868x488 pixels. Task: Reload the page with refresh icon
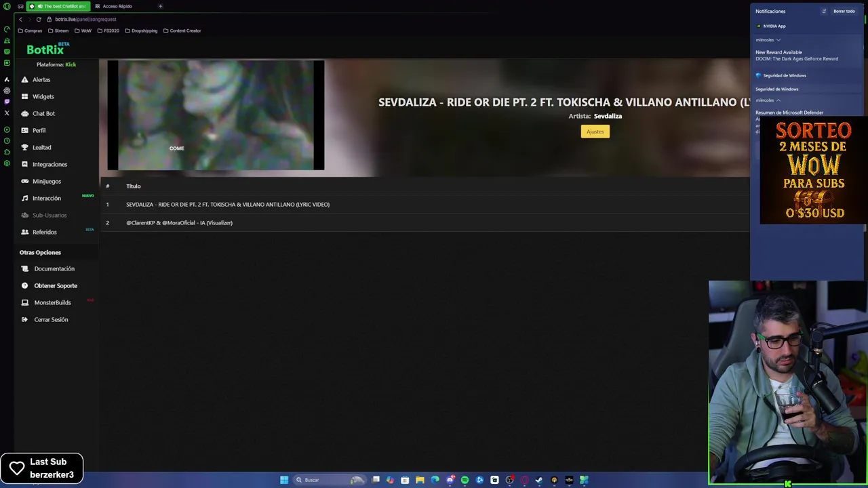39,19
